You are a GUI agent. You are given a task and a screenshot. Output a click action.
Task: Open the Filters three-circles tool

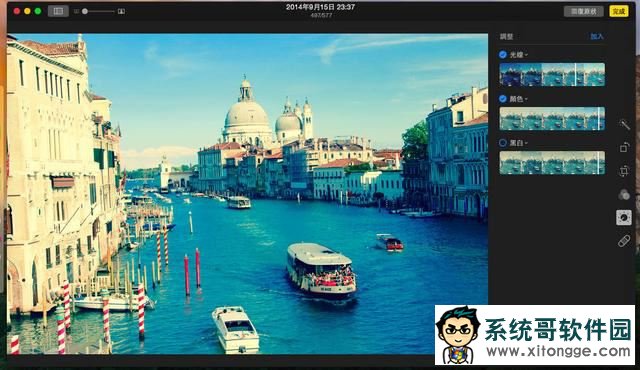pos(624,195)
